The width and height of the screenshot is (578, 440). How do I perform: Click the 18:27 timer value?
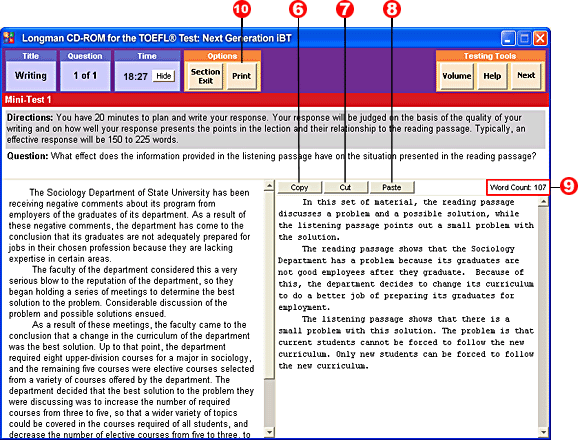click(x=135, y=77)
